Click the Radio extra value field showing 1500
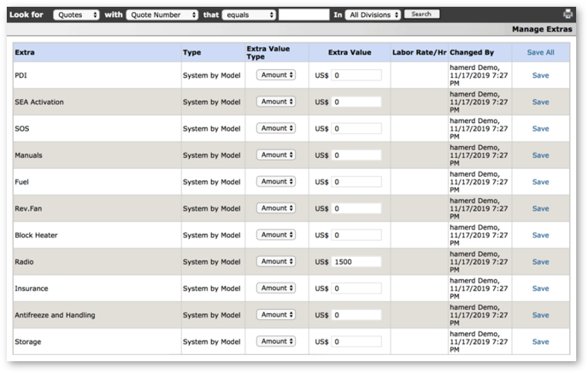 356,262
